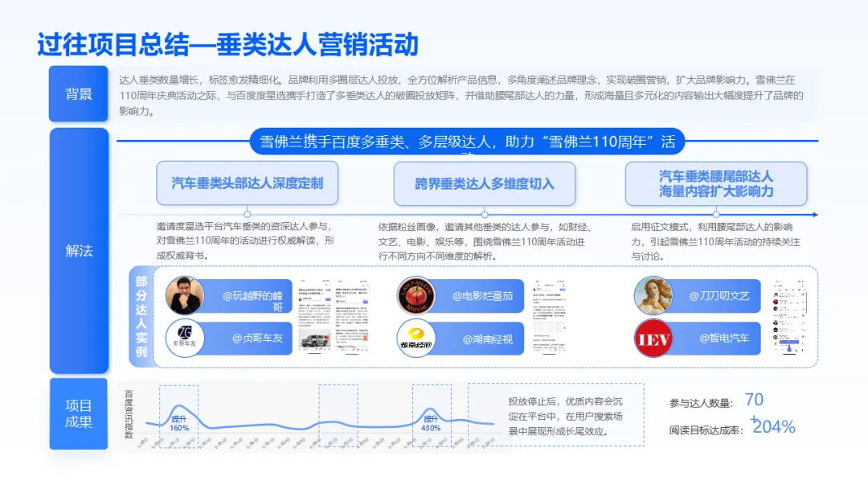Screen dimensions: 868x489
Task: Select the @贞哥车友 name bar
Action: pyautogui.click(x=248, y=339)
